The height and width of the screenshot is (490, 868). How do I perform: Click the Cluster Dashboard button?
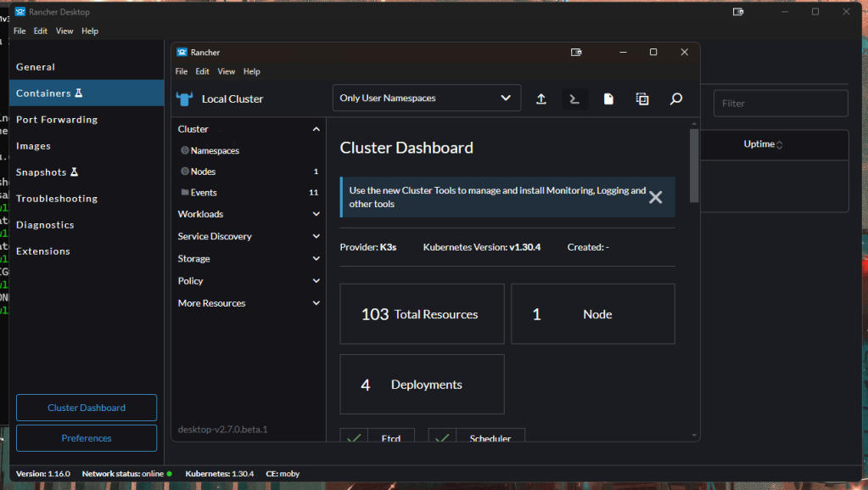pyautogui.click(x=87, y=408)
